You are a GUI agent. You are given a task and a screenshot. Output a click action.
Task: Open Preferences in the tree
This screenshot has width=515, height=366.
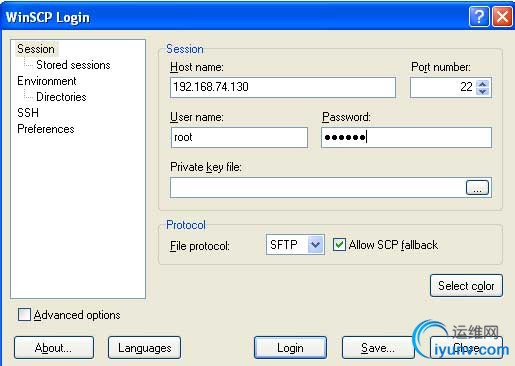(x=46, y=129)
